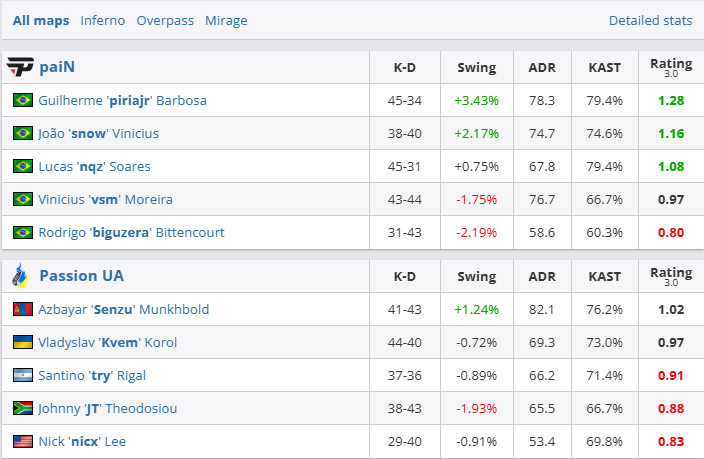704x459 pixels.
Task: Click South Africa flag beside JT
Action: point(22,408)
